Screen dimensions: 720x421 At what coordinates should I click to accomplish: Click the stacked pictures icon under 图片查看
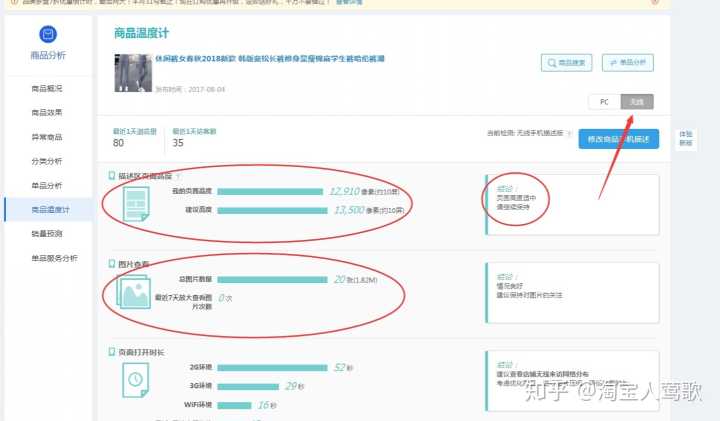pos(134,292)
